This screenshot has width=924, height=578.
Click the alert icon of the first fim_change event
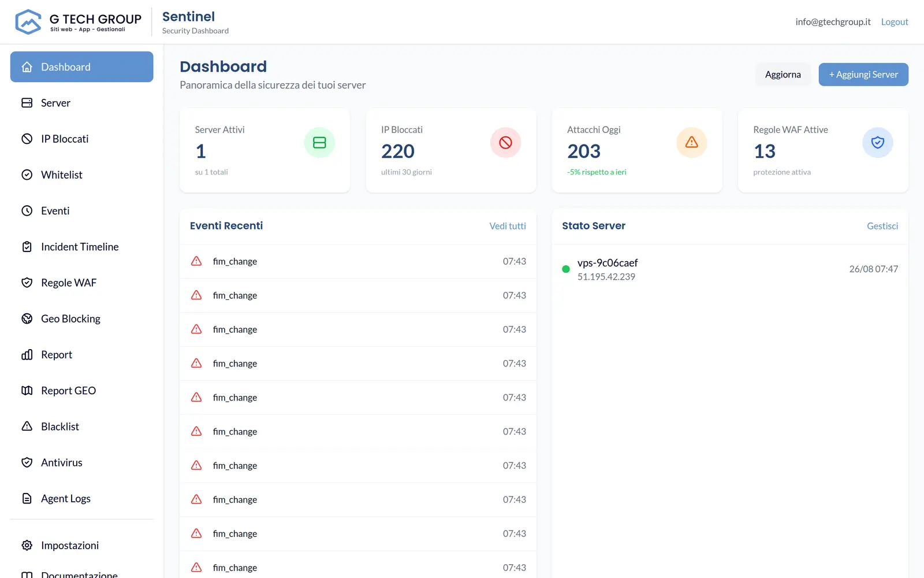coord(196,261)
